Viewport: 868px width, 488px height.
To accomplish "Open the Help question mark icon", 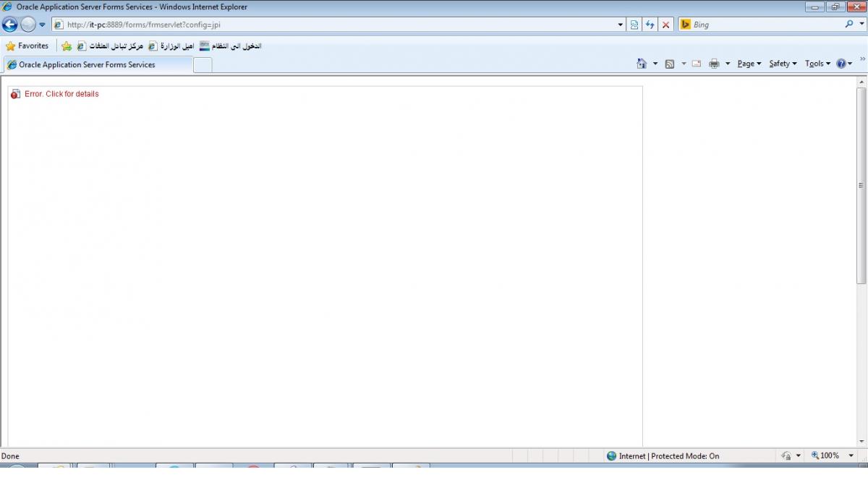I will tap(841, 64).
